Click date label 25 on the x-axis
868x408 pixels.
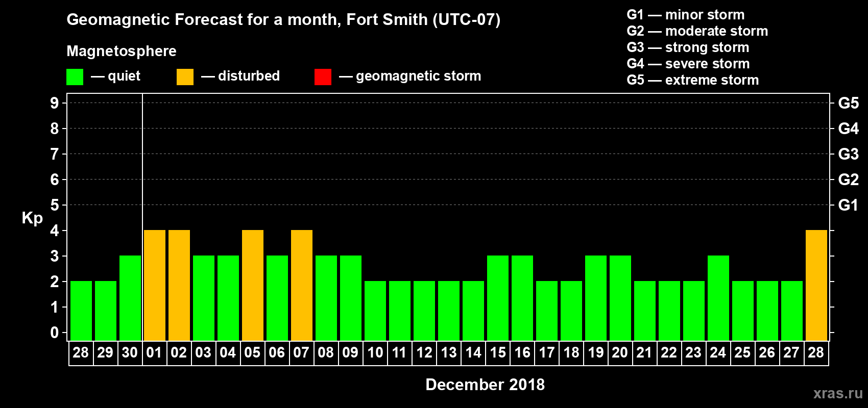(x=742, y=353)
